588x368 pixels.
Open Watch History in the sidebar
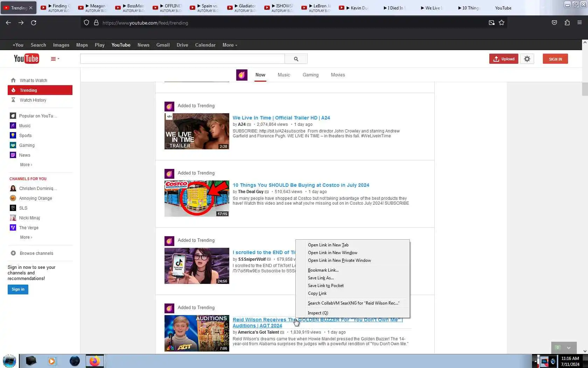tap(33, 100)
